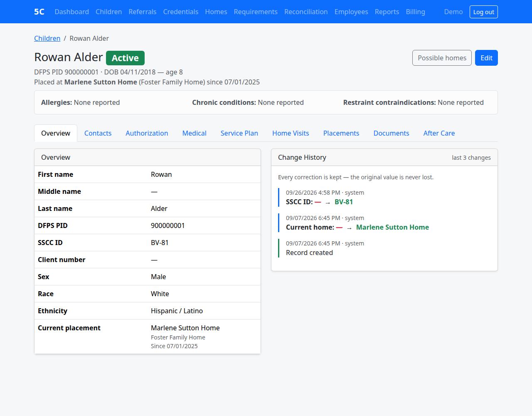The image size is (532, 416).
Task: Click the Possible homes button
Action: point(442,58)
